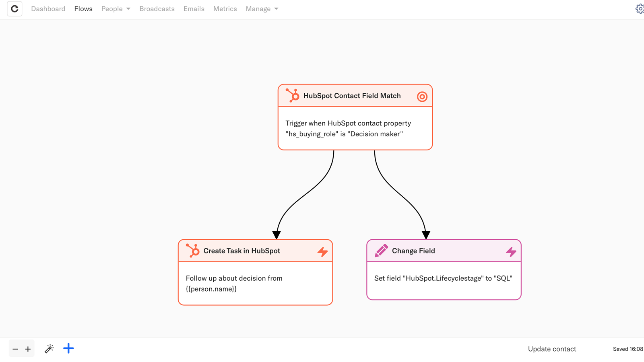Screen dimensions: 644x362
Task: Navigate to the Emails page
Action: (194, 9)
